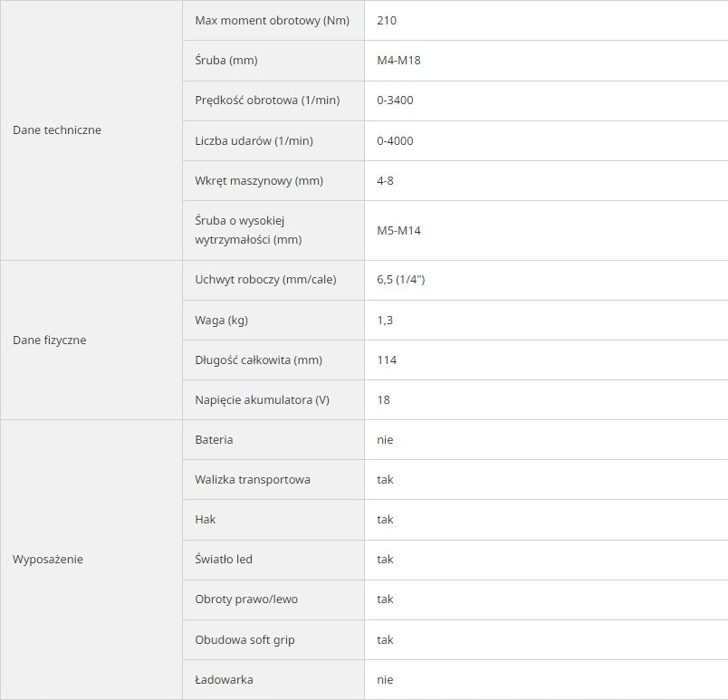The image size is (728, 700).
Task: Click the "Prędkość obrotowa (1/min)" label
Action: [x=267, y=101]
